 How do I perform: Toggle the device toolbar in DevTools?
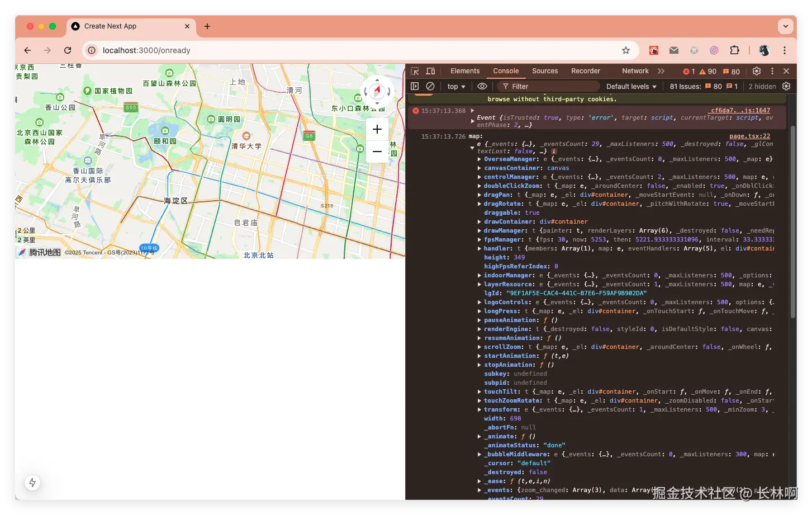point(430,71)
